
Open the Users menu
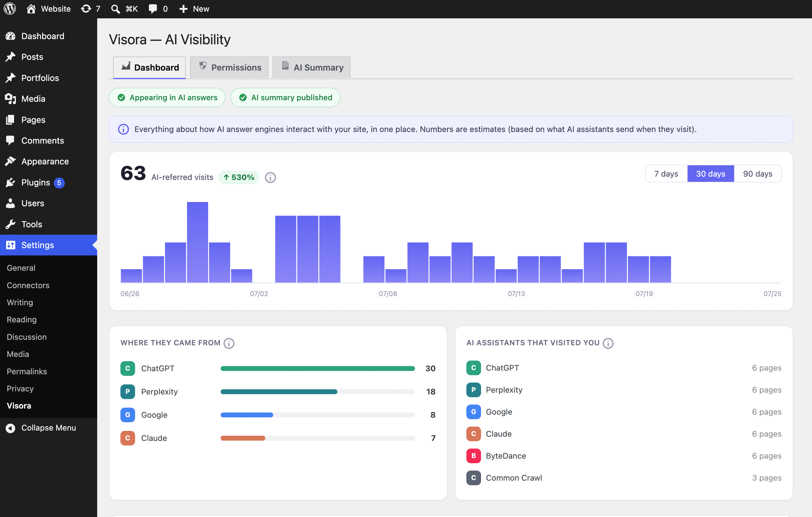click(49, 204)
